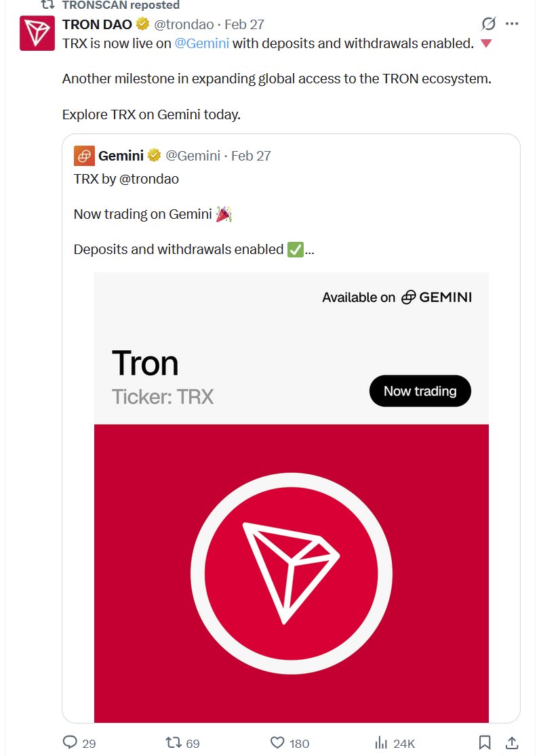
Task: Like the post with the heart icon
Action: (277, 742)
